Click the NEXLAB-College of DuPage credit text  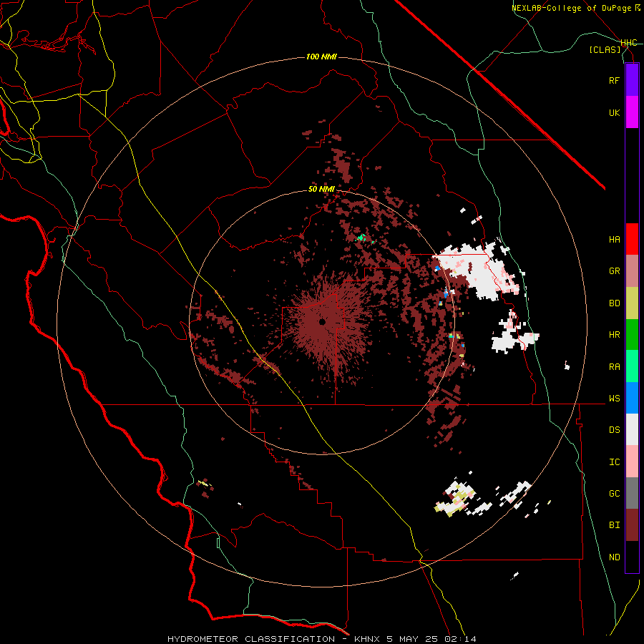[x=573, y=8]
